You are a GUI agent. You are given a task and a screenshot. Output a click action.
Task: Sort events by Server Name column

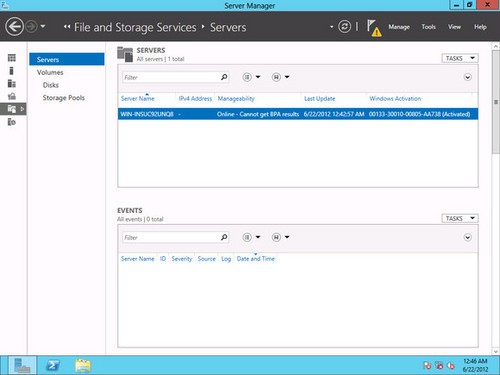138,259
